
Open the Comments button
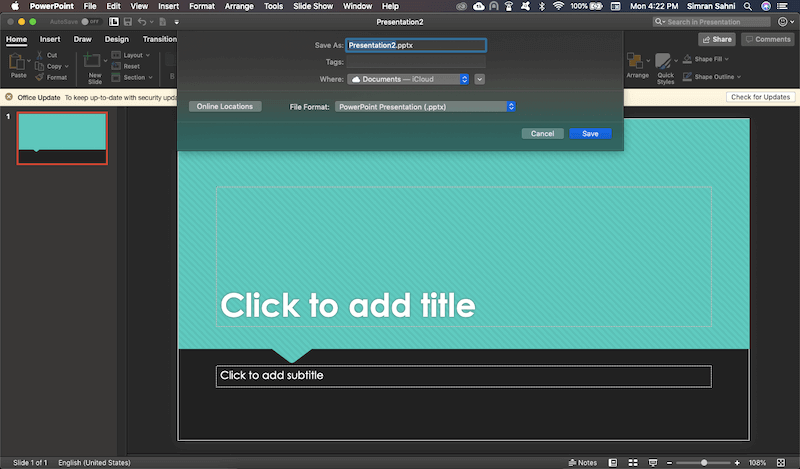768,39
